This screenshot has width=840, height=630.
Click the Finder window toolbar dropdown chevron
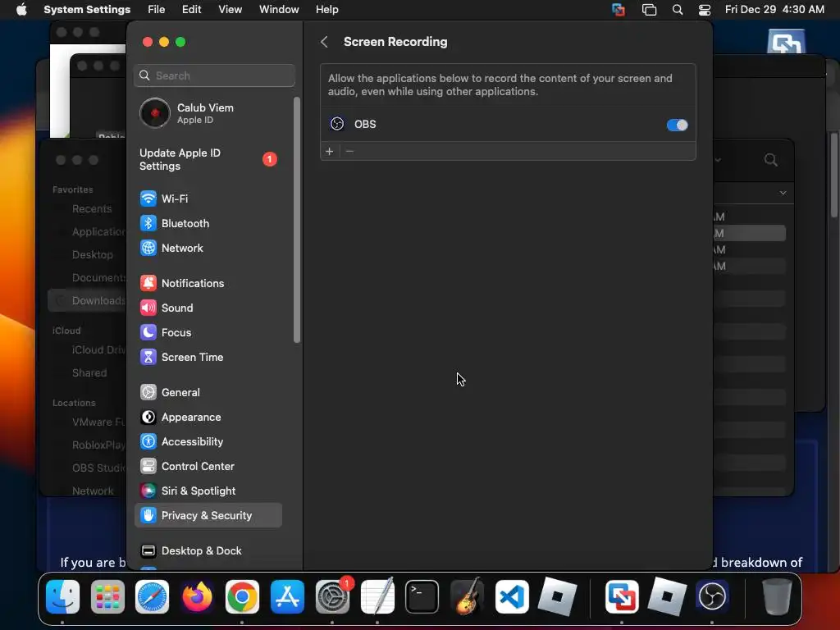click(718, 160)
